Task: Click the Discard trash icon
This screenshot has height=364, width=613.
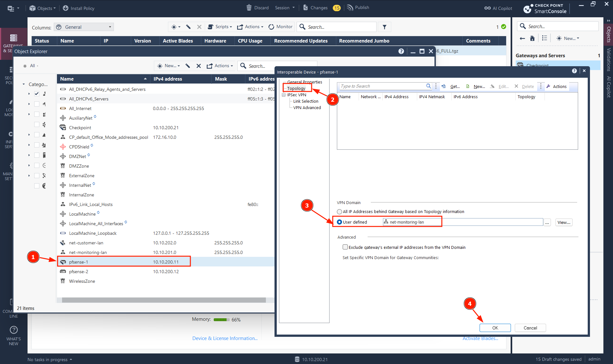Action: 249,8
